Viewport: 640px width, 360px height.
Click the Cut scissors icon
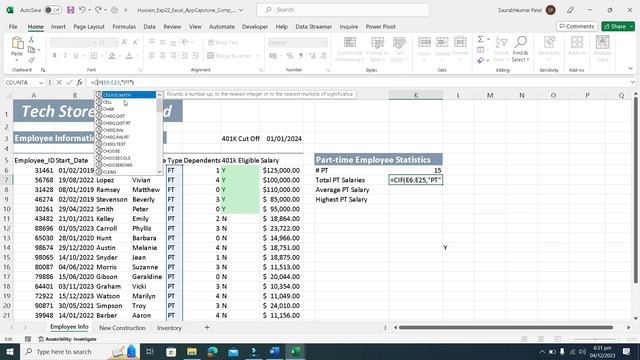(31, 40)
